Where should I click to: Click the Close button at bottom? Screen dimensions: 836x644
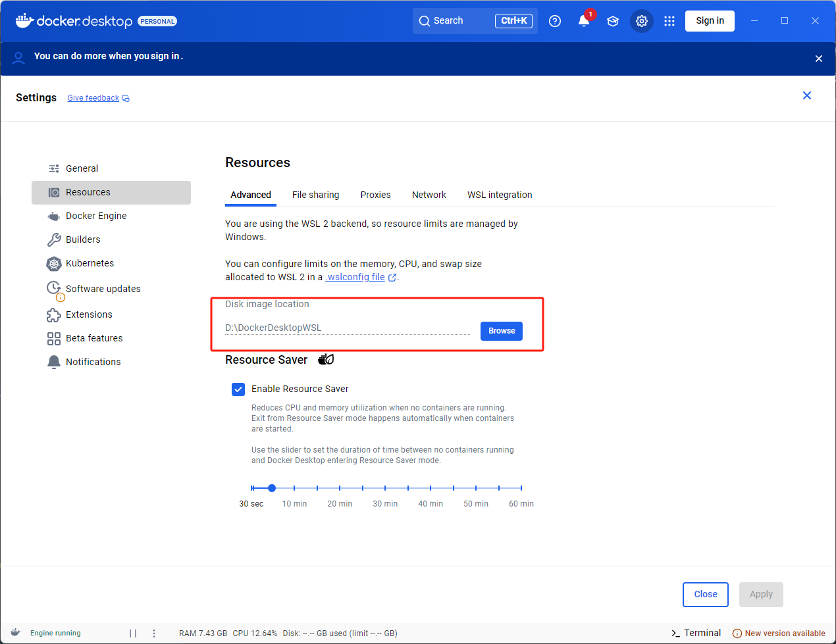[x=706, y=595]
